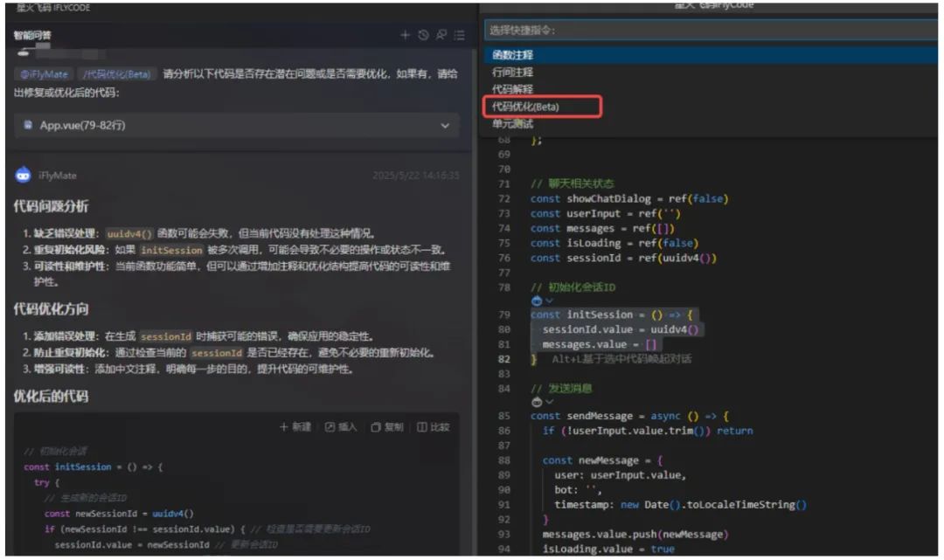
Task: Click const newSessionId = uuidv4() in chat code
Action: 119,514
